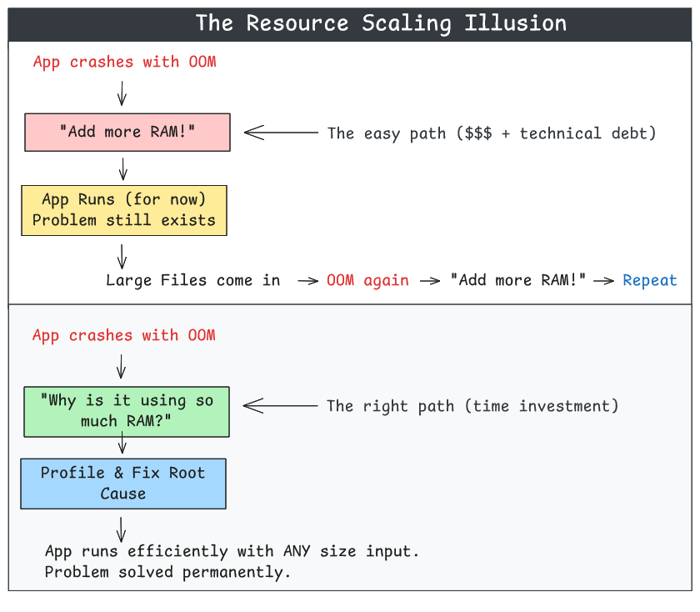Click the blue "Repeat" text
Screen dimensions: 700x612
[x=650, y=280]
